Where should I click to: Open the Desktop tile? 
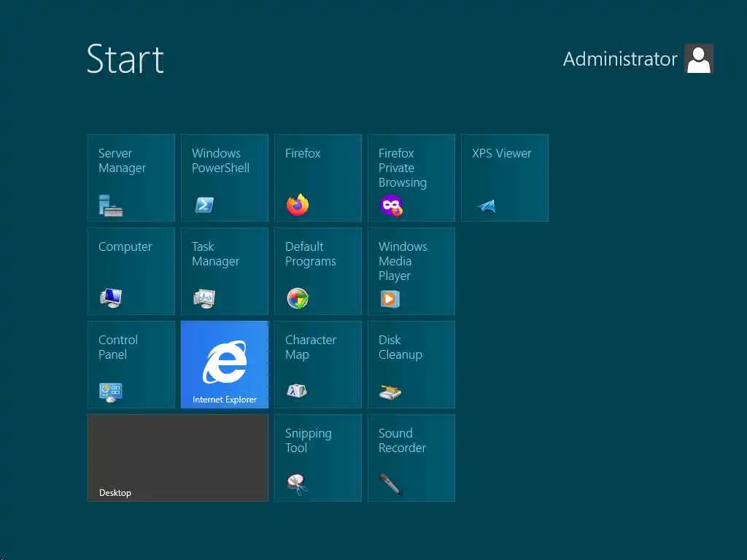178,458
